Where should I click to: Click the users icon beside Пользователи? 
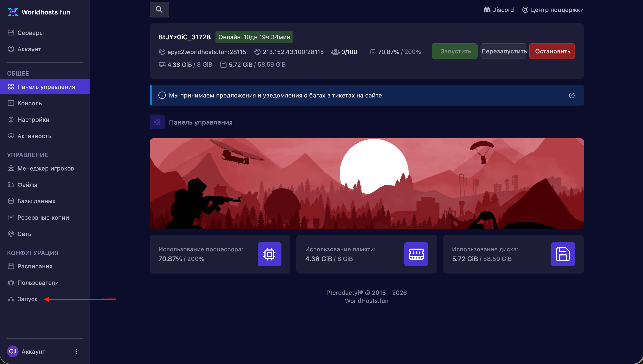11,282
